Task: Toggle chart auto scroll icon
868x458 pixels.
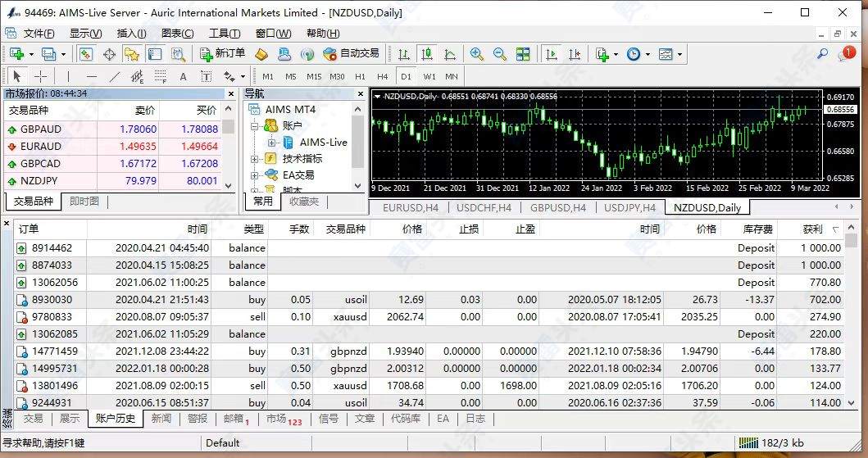Action: (552, 54)
